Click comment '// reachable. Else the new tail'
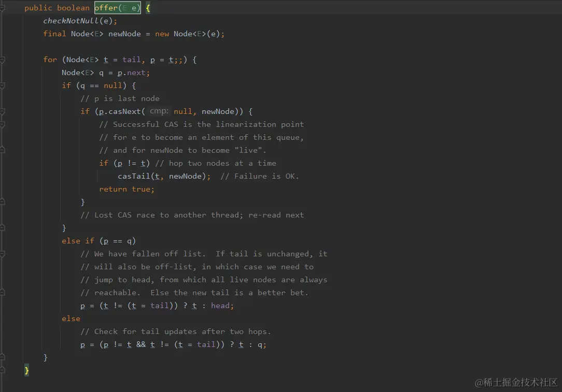Image resolution: width=562 pixels, height=392 pixels. coord(194,293)
